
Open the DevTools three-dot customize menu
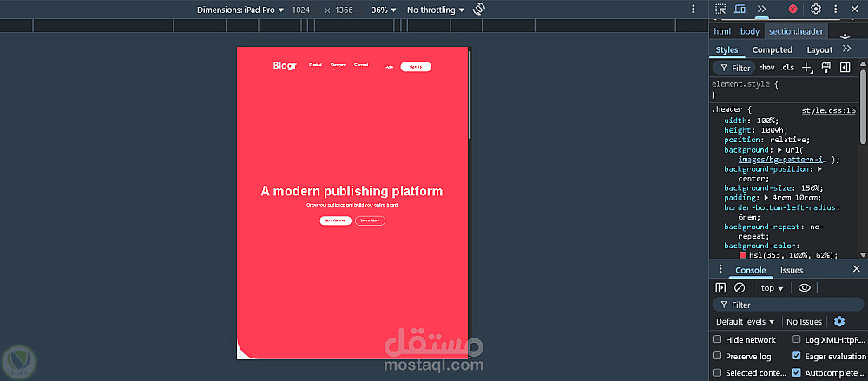click(836, 9)
